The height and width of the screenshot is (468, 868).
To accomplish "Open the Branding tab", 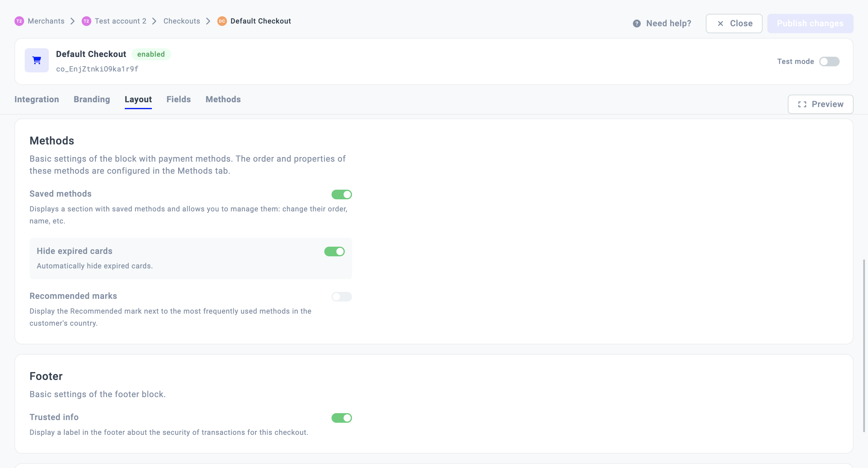I will (x=92, y=100).
